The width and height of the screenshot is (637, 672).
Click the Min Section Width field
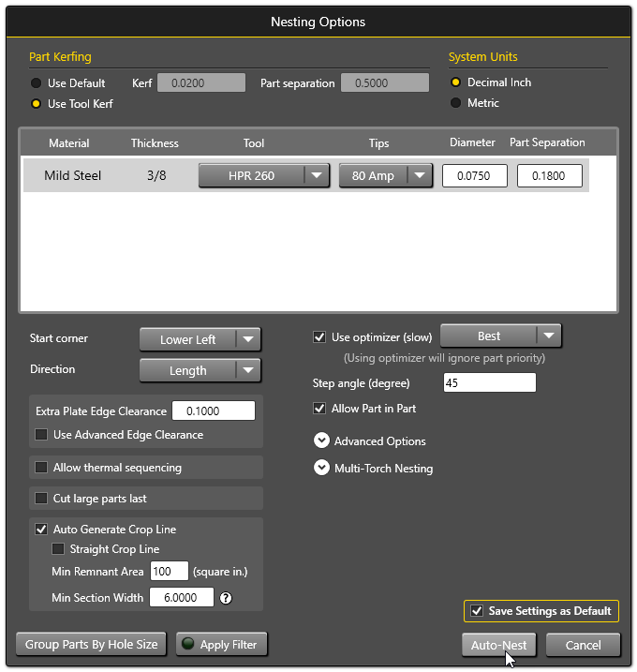click(182, 597)
